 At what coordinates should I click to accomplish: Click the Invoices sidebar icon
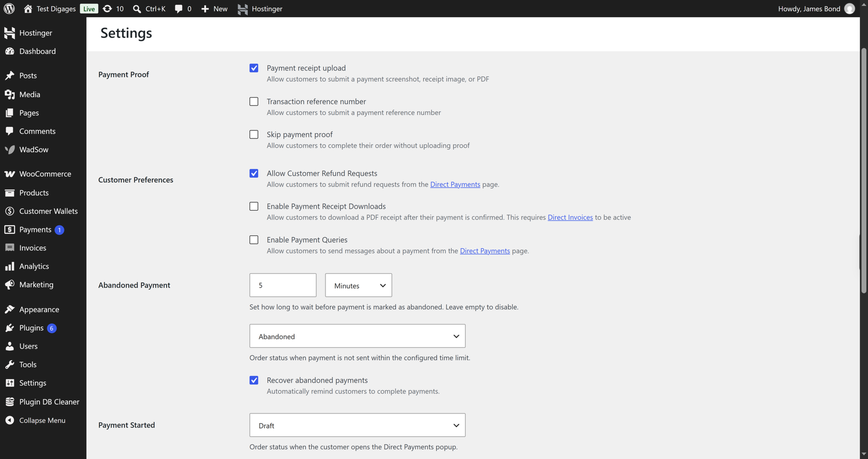(10, 248)
